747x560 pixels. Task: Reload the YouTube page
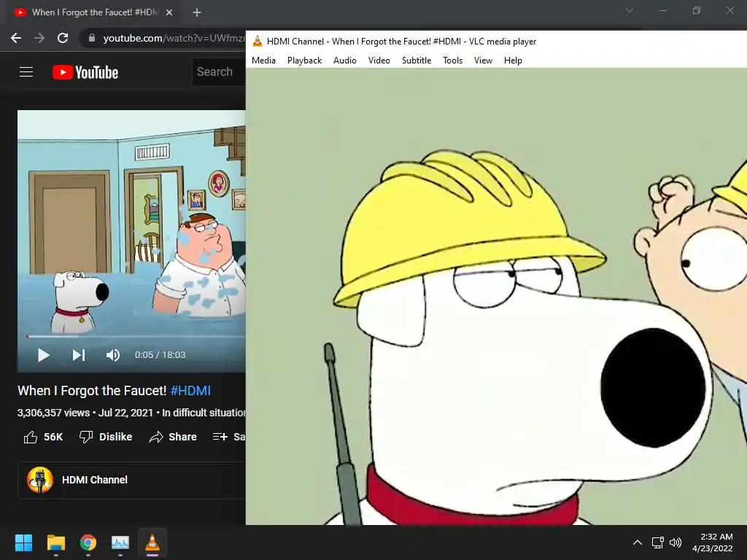(x=63, y=38)
